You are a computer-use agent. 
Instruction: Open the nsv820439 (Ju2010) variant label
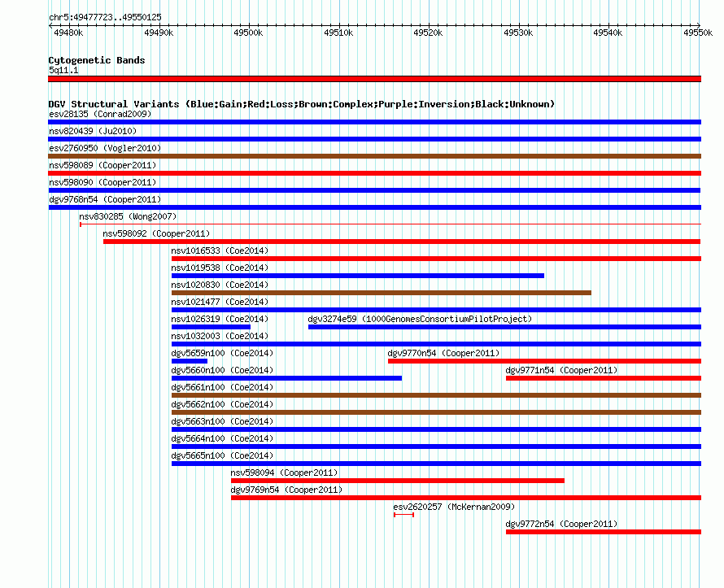pos(93,131)
